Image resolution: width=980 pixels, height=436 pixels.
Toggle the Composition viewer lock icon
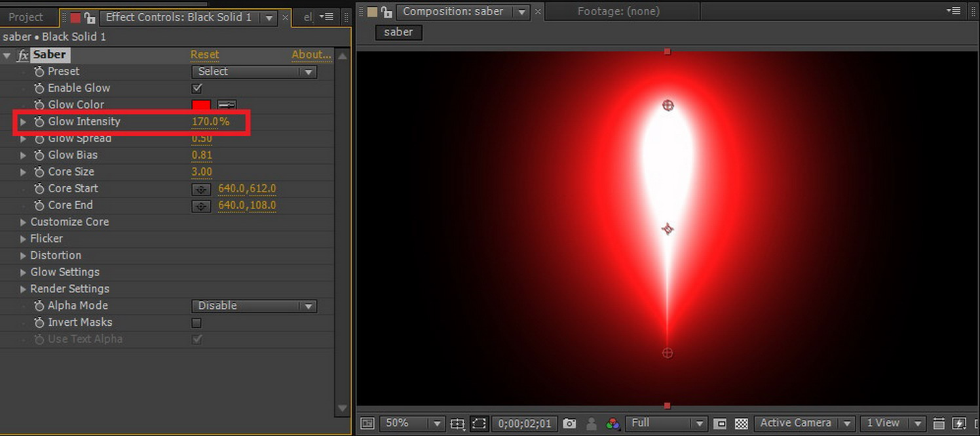pos(387,12)
